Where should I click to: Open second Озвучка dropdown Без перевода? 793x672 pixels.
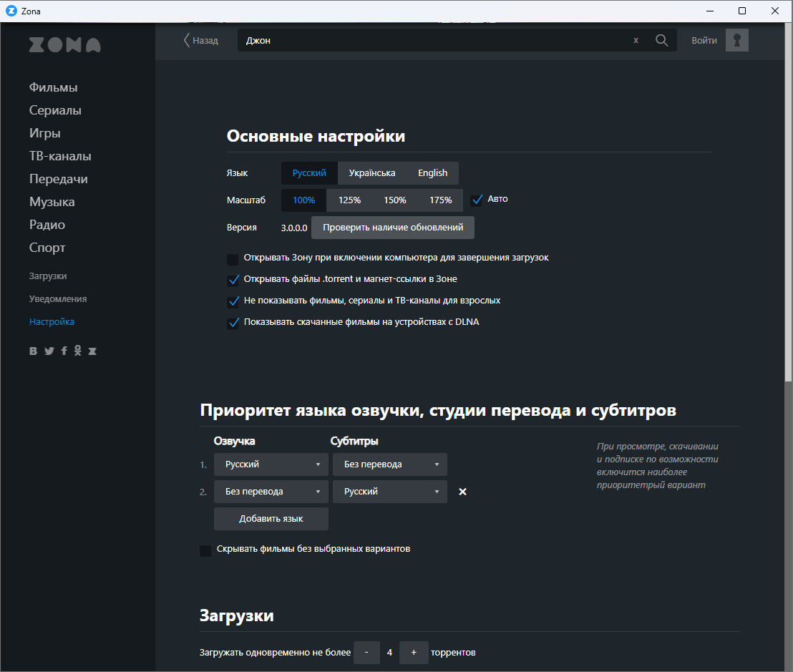click(271, 492)
